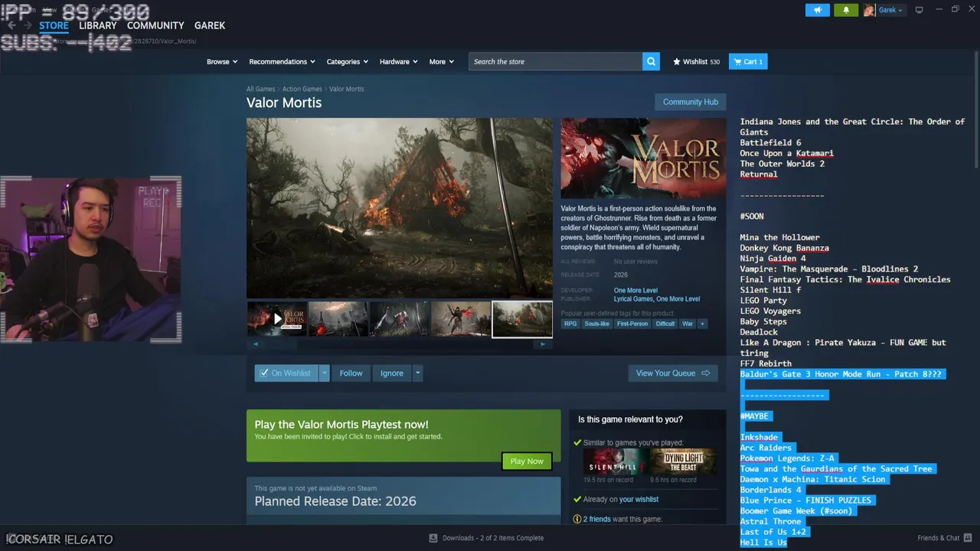Viewport: 980px width, 551px height.
Task: Switch to the LIBRARY tab
Action: click(x=98, y=25)
